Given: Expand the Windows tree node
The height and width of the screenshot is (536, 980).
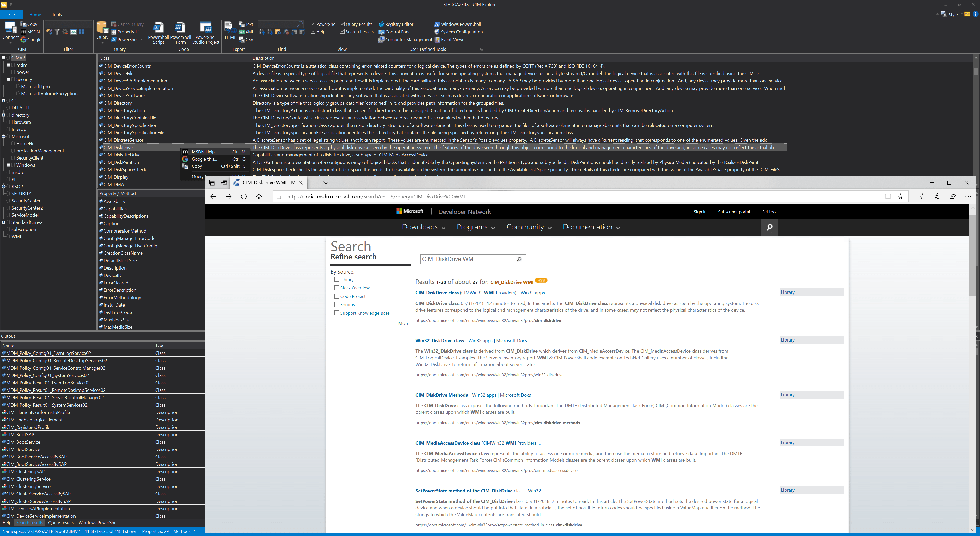Looking at the screenshot, I should (x=8, y=165).
